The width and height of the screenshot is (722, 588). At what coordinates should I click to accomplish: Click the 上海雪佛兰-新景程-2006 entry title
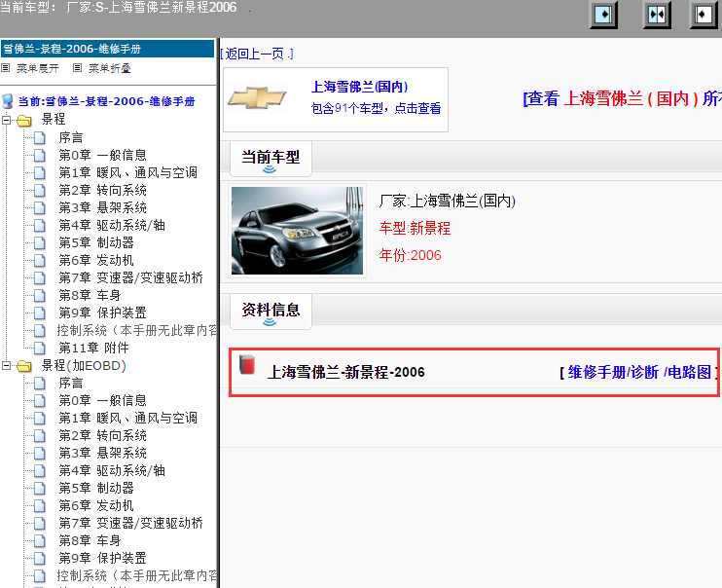(x=345, y=372)
